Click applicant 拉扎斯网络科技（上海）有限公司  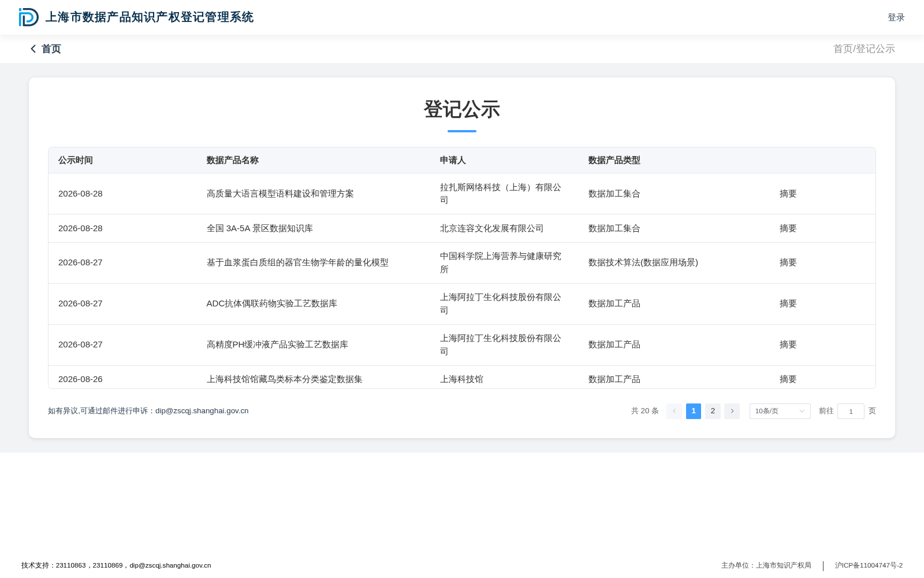tap(501, 194)
